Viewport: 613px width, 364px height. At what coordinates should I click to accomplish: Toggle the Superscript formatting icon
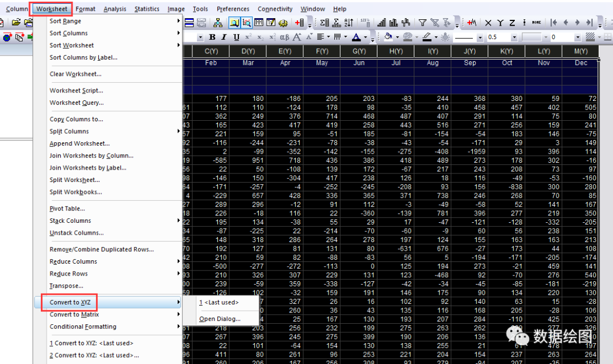coord(248,37)
